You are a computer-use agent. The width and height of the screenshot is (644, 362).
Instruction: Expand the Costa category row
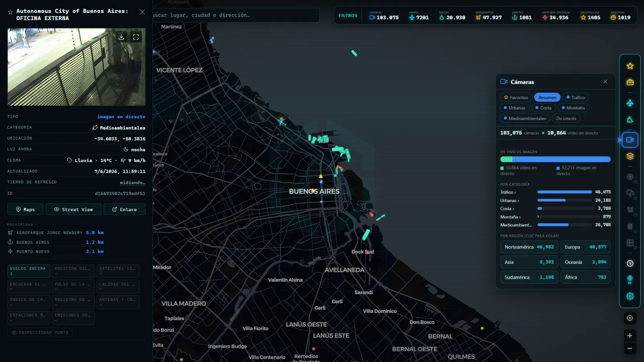click(555, 208)
